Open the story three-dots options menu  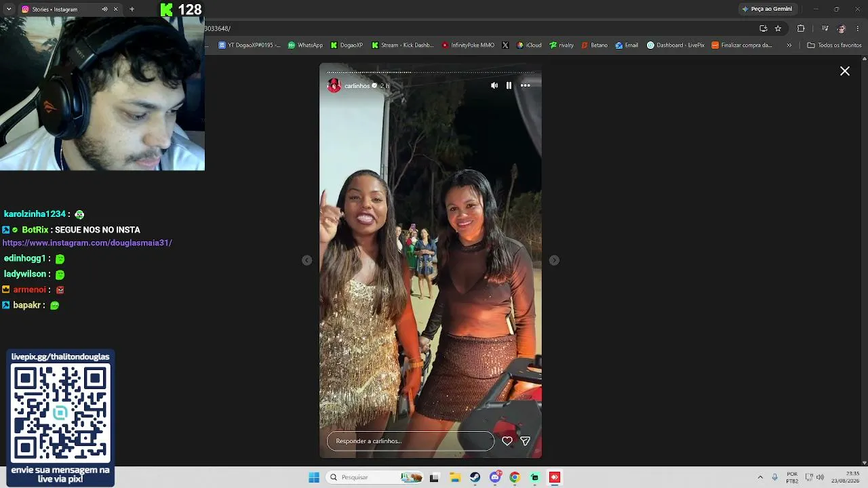pos(526,85)
